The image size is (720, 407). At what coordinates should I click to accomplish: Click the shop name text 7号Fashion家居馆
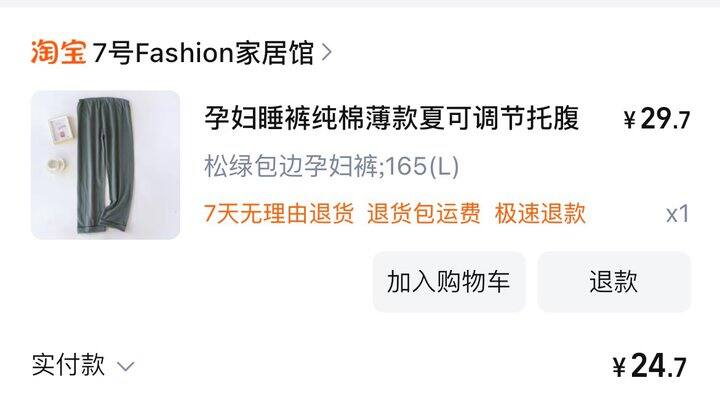tap(203, 52)
